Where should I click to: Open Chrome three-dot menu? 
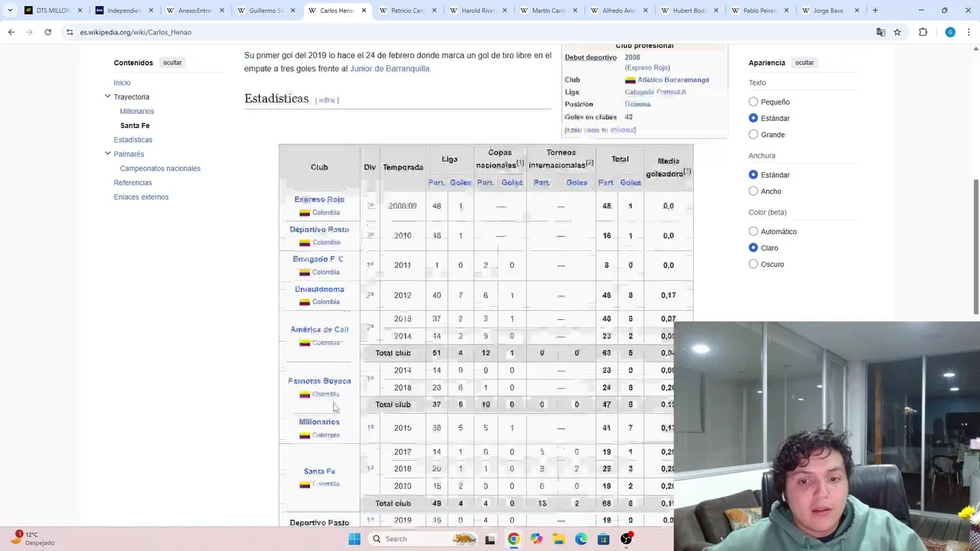pos(969,32)
